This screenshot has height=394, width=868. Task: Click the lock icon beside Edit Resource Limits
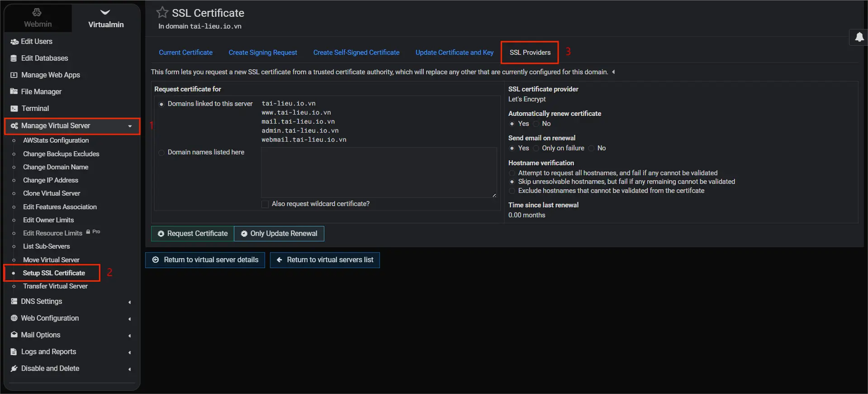point(88,231)
